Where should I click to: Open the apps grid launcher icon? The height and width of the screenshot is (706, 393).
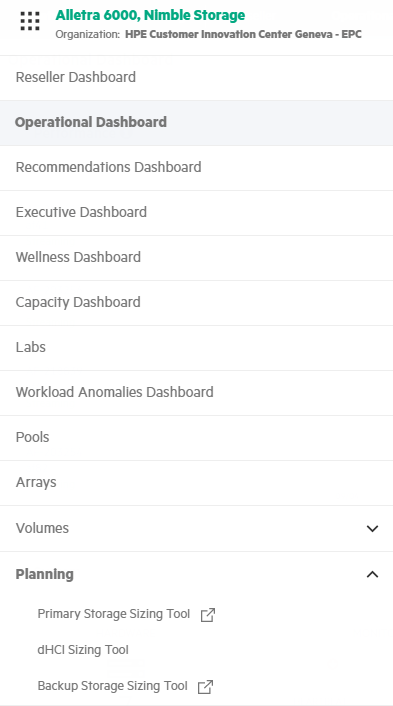point(30,21)
